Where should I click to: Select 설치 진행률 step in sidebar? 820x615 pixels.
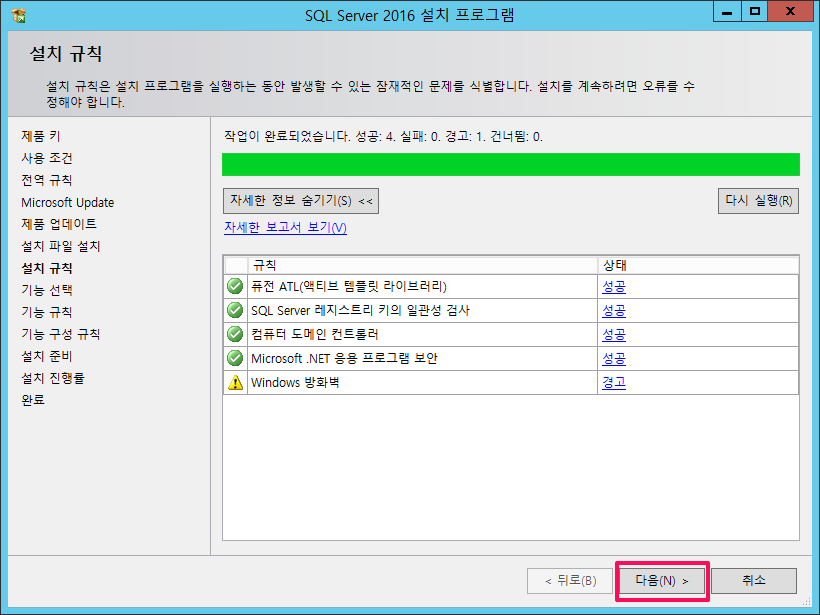click(x=53, y=378)
